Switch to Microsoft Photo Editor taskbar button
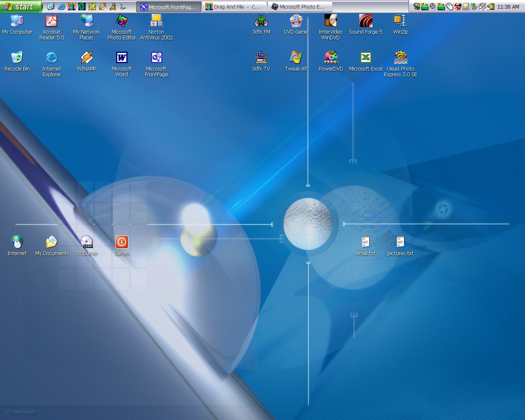 300,7
